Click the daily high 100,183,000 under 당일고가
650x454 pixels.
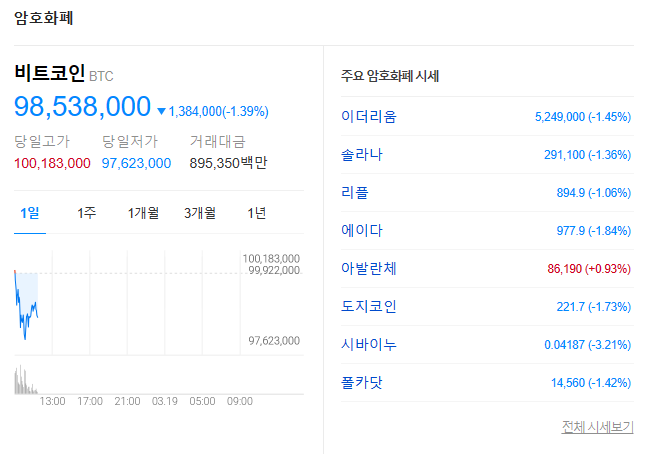coord(52,163)
